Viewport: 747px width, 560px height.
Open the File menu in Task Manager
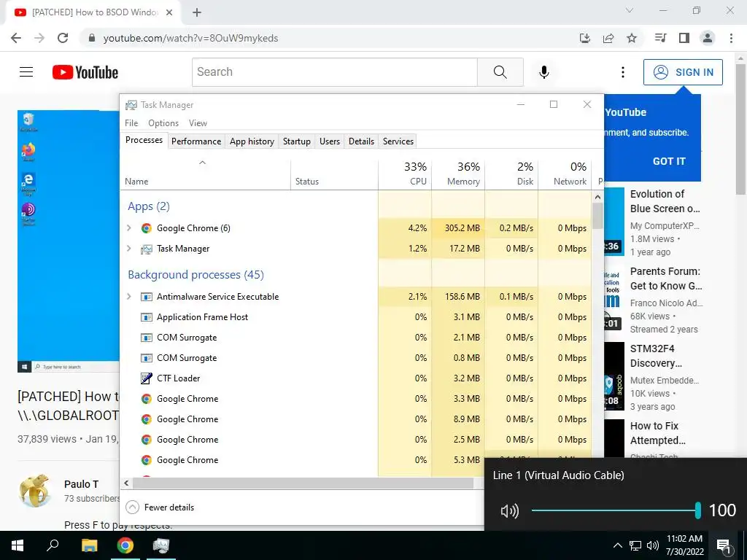click(131, 122)
